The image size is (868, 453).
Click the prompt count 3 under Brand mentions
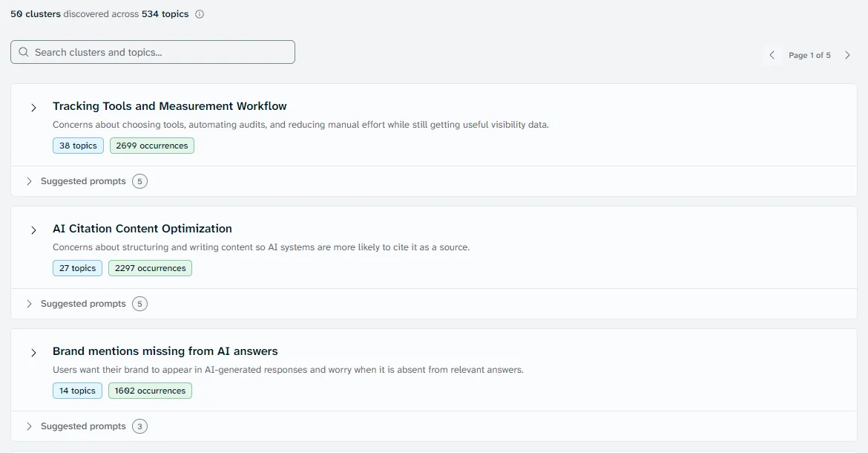tap(139, 426)
